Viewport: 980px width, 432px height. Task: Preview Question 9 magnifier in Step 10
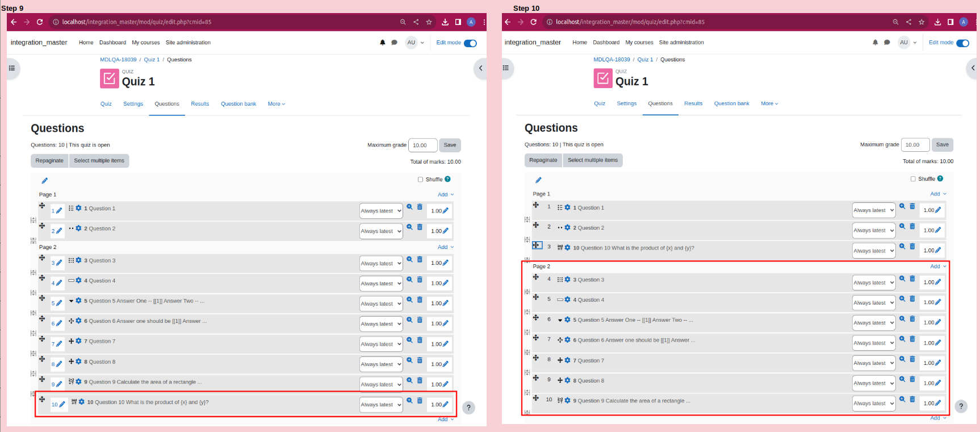coord(902,399)
